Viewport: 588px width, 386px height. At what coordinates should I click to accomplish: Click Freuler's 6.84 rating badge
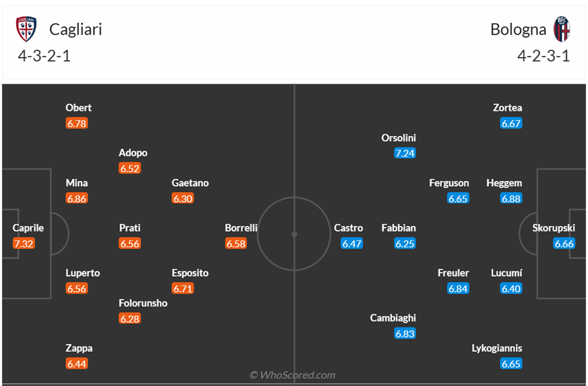click(458, 288)
